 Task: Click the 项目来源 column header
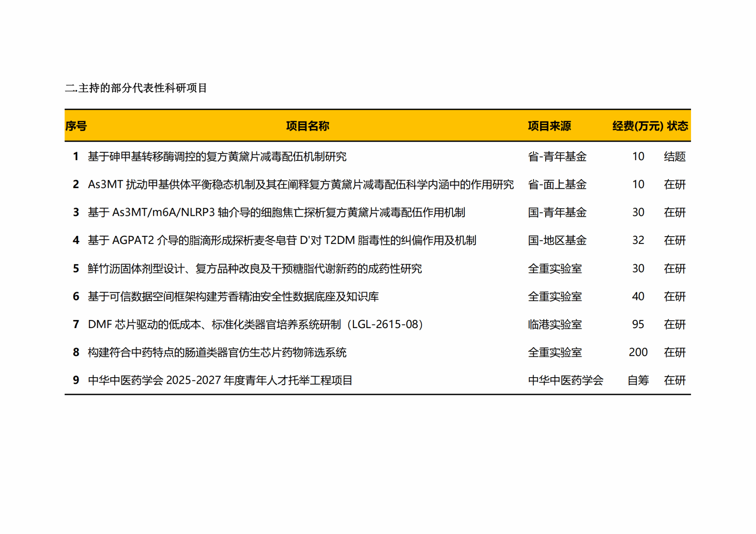[x=549, y=126]
